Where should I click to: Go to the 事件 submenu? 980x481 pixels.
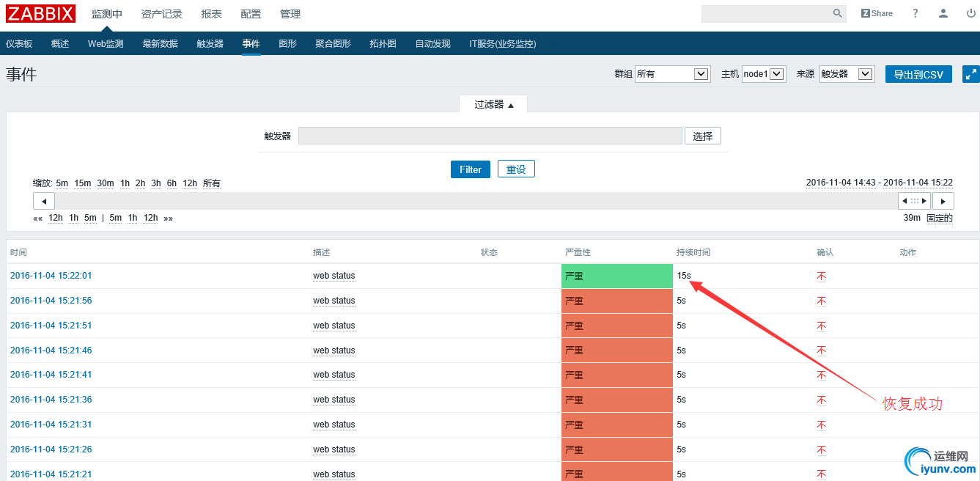pos(251,44)
